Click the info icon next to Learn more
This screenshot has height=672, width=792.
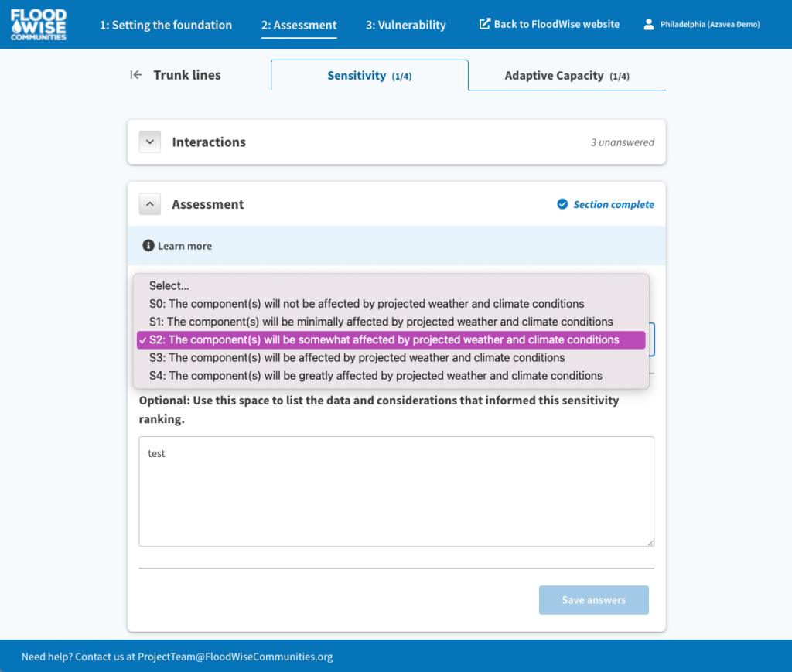coord(148,246)
